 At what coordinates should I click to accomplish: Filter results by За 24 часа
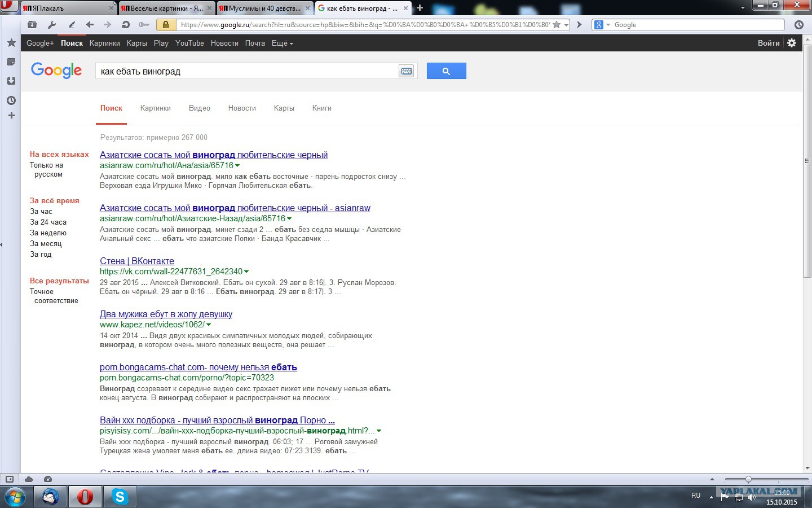(48, 222)
